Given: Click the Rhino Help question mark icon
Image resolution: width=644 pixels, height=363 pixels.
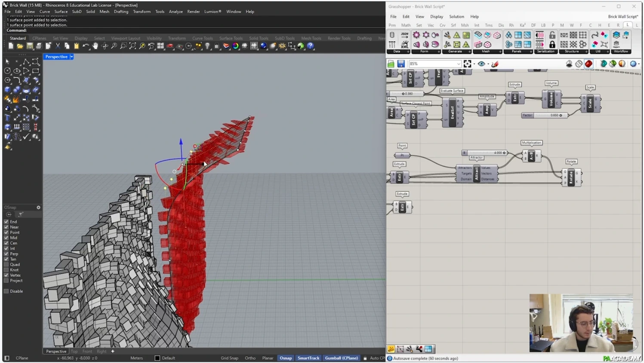Looking at the screenshot, I should pos(310,46).
